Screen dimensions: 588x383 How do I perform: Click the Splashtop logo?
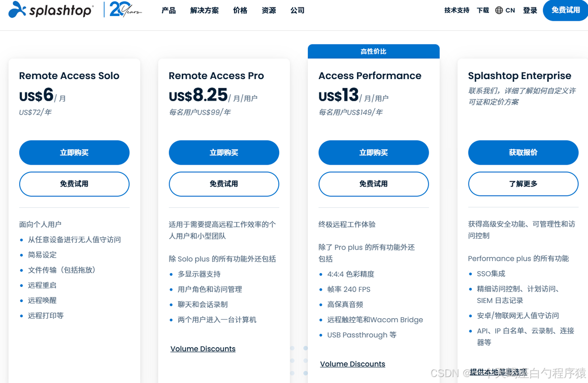point(50,10)
